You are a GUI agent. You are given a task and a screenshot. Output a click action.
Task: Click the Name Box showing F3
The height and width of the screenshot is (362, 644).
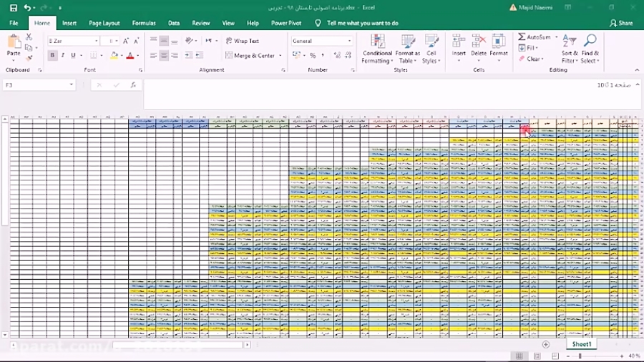39,85
